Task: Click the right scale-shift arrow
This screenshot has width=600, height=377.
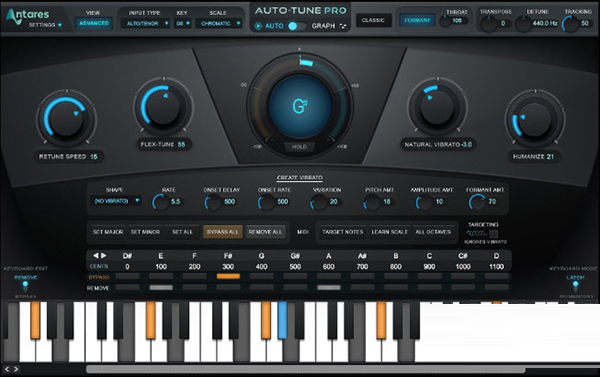Action: [104, 255]
